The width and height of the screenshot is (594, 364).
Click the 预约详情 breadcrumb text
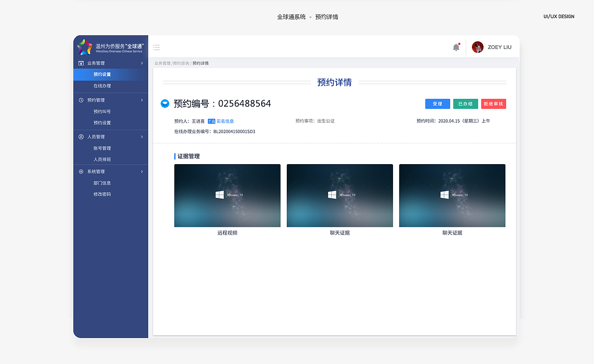200,63
